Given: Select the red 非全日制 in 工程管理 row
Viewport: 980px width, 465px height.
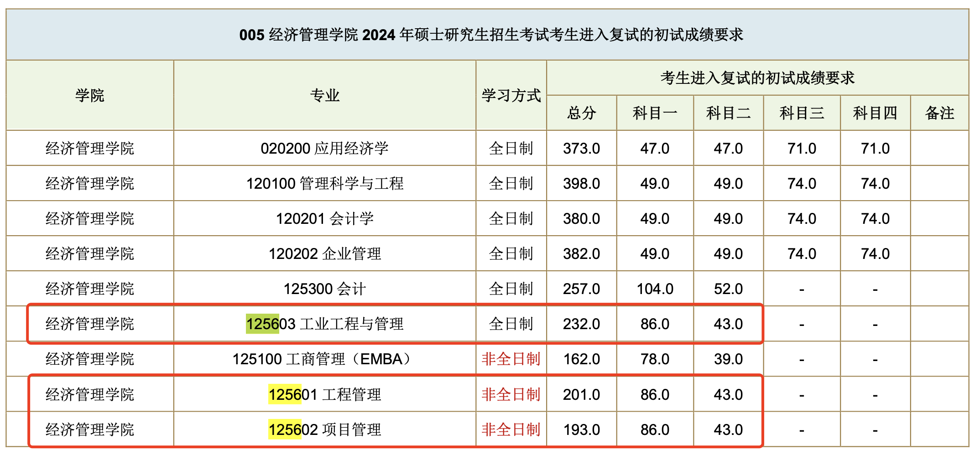Looking at the screenshot, I should click(x=511, y=394).
